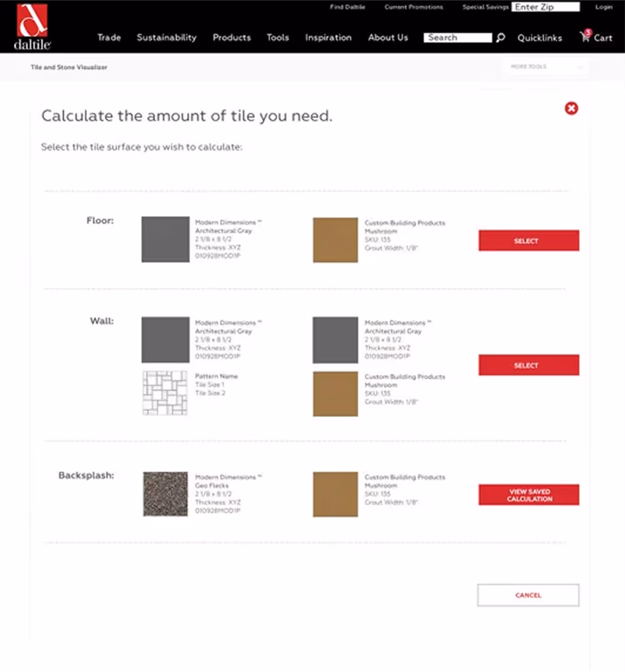This screenshot has height=672, width=625.
Task: Open the About Us menu
Action: tap(388, 37)
